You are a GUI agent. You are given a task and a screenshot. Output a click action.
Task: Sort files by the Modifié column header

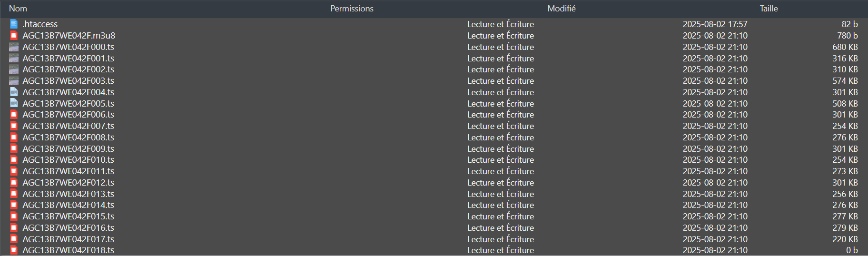coord(562,9)
